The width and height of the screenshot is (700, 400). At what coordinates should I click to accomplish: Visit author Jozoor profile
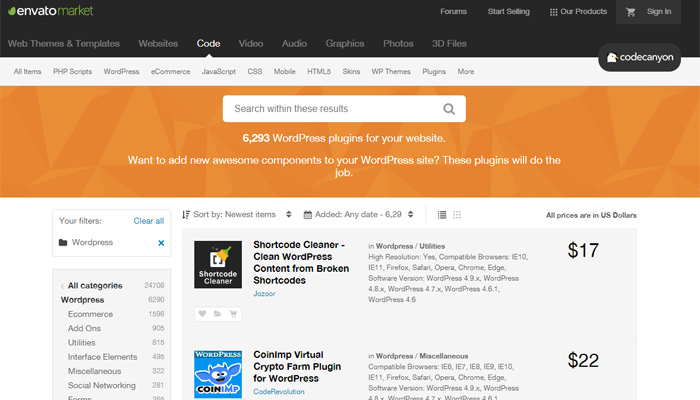[x=264, y=294]
